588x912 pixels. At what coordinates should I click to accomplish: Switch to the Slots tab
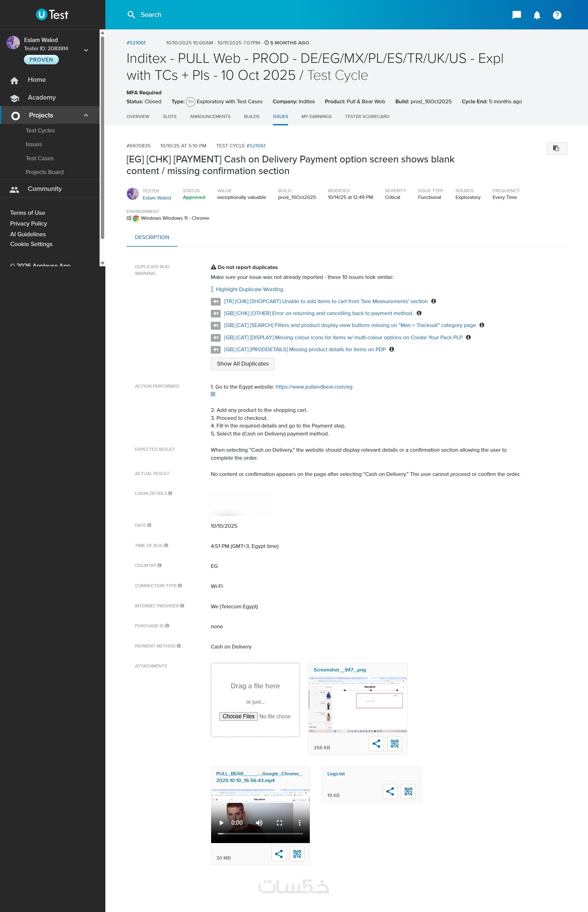pyautogui.click(x=169, y=116)
